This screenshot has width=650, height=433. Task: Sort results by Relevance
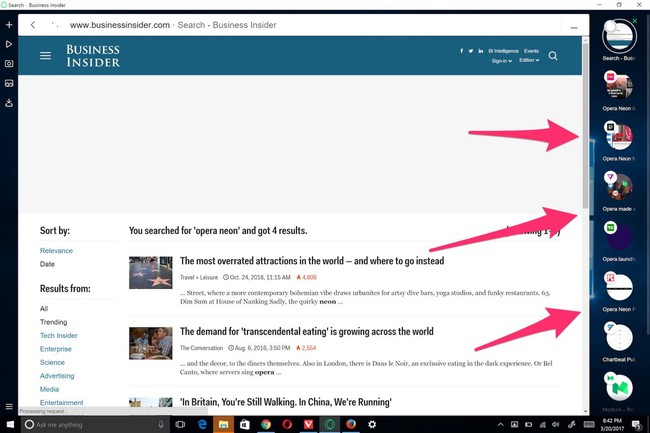(x=56, y=251)
